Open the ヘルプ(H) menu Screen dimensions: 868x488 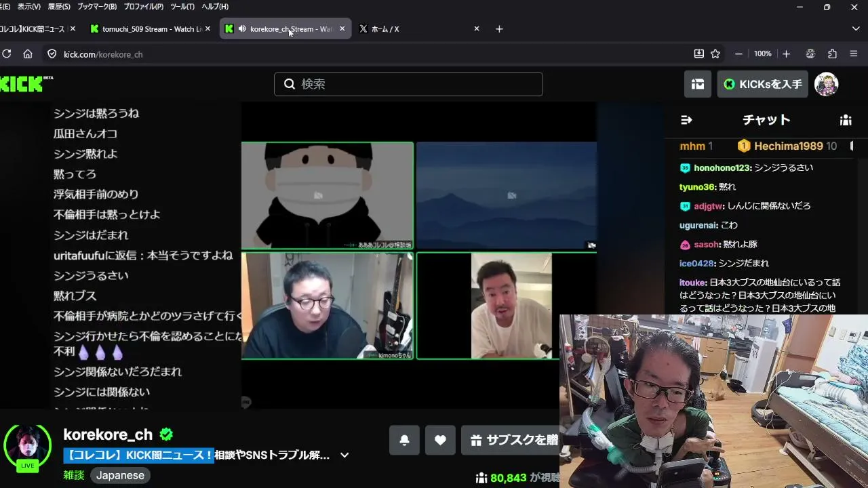pyautogui.click(x=215, y=7)
